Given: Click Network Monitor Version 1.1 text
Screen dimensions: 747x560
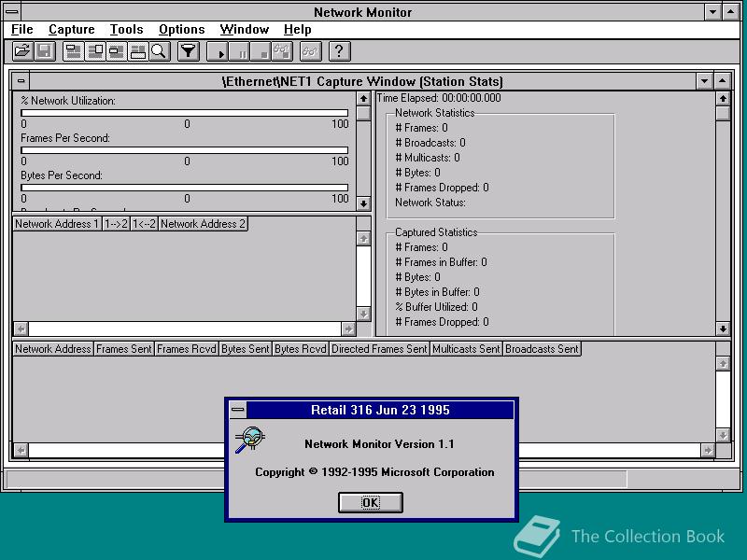Looking at the screenshot, I should pos(379,444).
